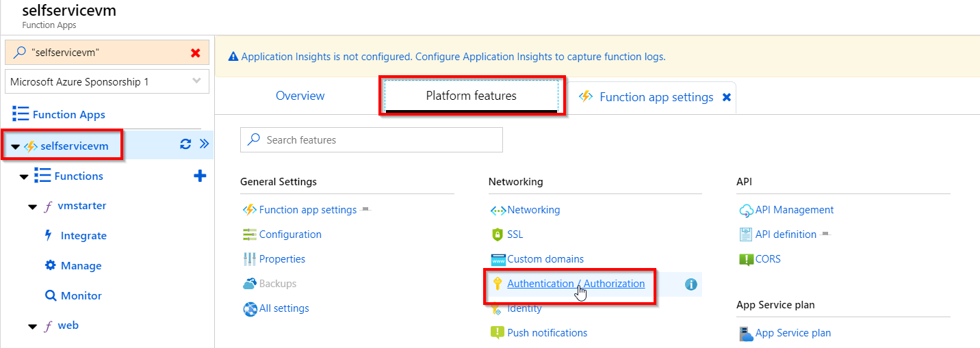The image size is (980, 348).
Task: Collapse the vmstarter function arrow
Action: [x=32, y=207]
